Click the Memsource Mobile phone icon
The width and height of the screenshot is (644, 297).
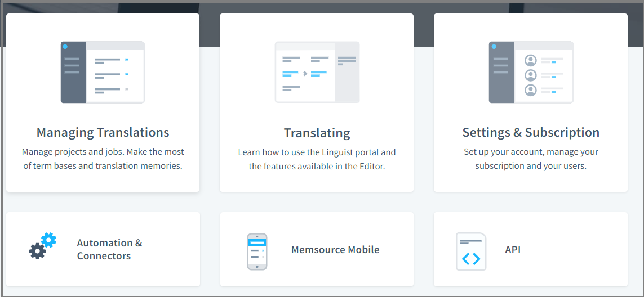pos(257,251)
